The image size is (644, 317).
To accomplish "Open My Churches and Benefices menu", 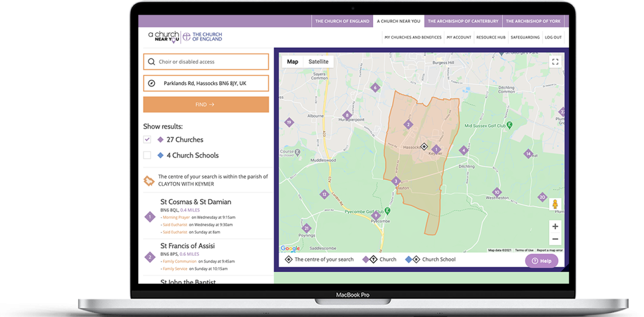I will point(413,38).
